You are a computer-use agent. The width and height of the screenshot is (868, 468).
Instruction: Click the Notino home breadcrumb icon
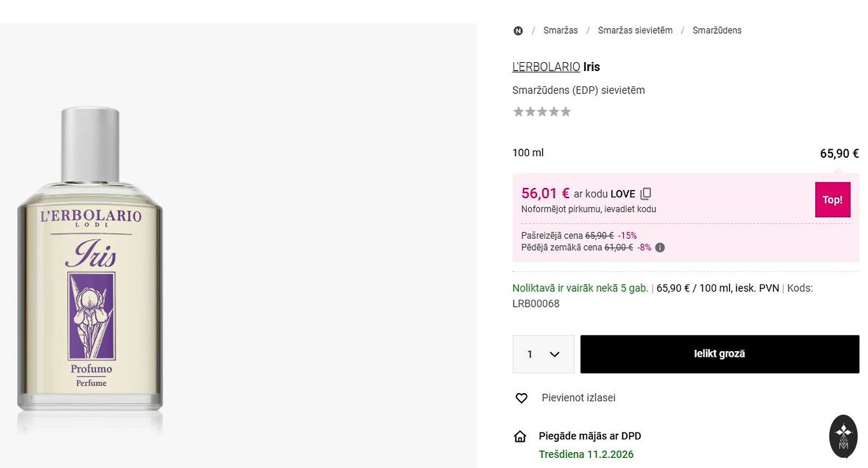click(x=519, y=30)
